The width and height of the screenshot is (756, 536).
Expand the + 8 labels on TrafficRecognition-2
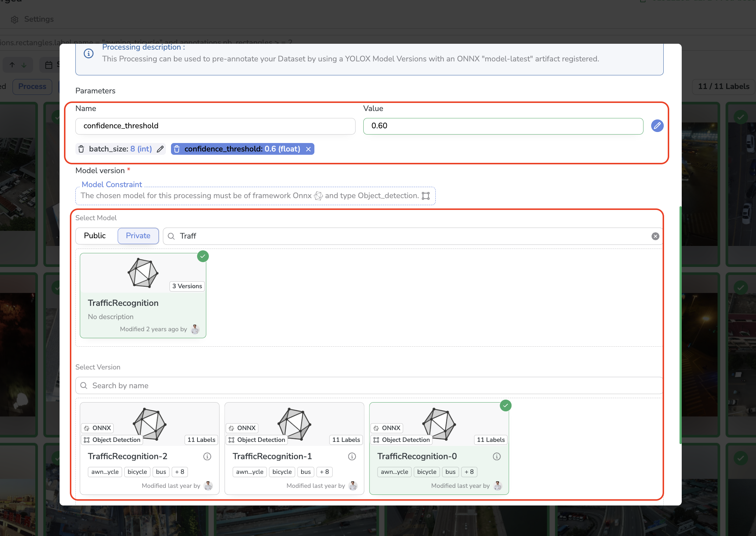click(x=180, y=472)
